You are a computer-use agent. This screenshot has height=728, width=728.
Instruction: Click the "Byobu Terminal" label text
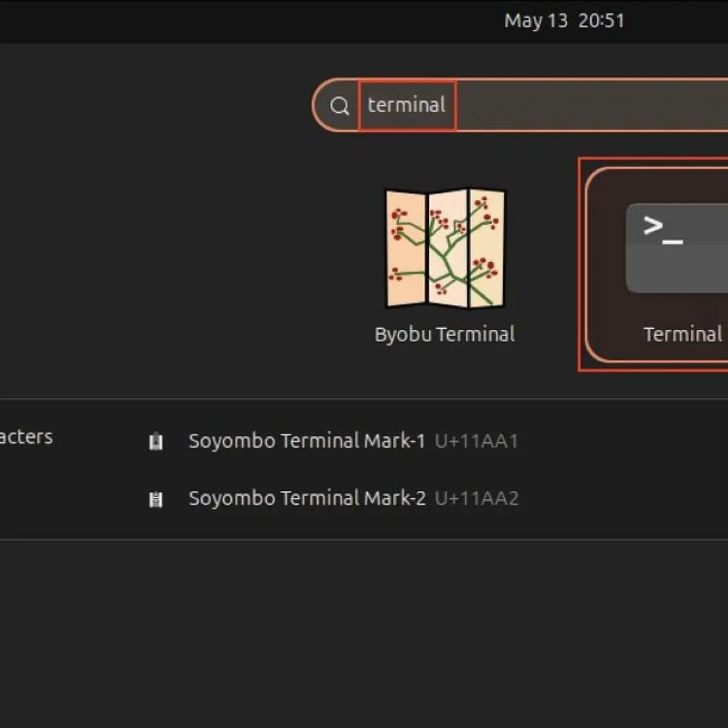[445, 334]
